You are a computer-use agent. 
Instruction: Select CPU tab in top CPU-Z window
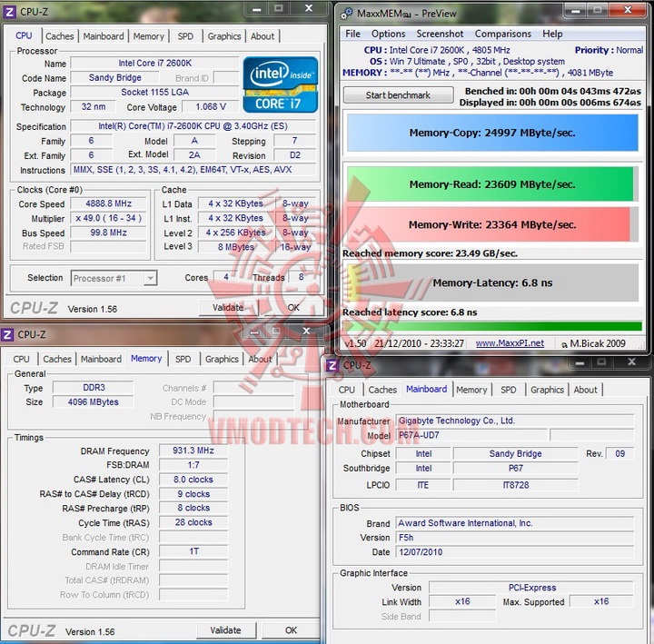pyautogui.click(x=24, y=35)
